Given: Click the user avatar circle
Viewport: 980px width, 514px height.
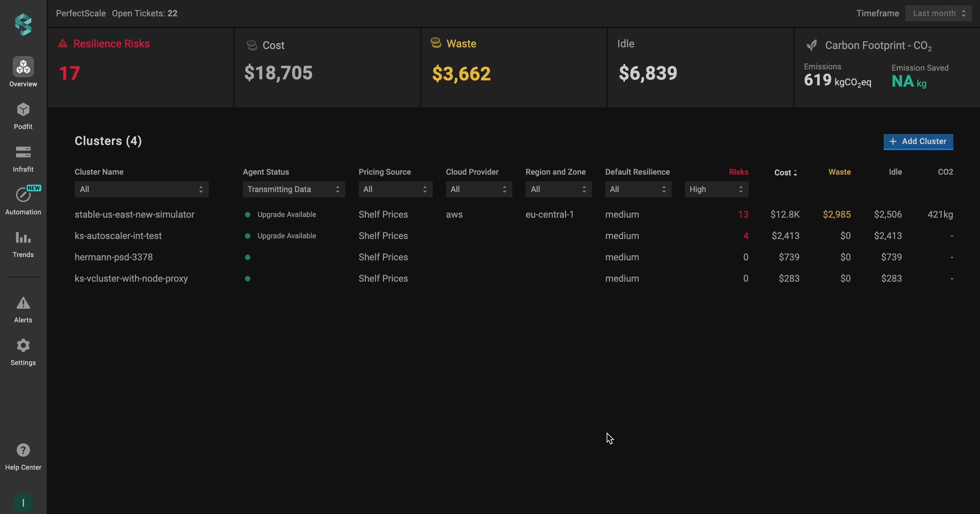Looking at the screenshot, I should pyautogui.click(x=23, y=503).
